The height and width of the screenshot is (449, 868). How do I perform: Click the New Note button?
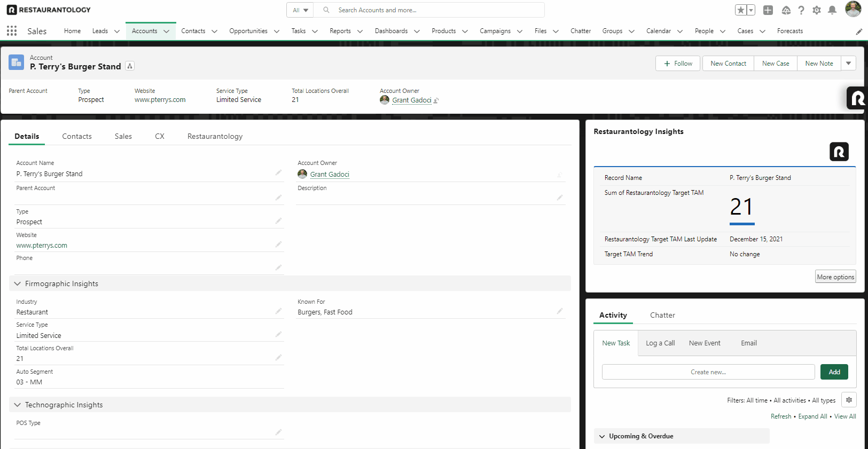point(819,64)
